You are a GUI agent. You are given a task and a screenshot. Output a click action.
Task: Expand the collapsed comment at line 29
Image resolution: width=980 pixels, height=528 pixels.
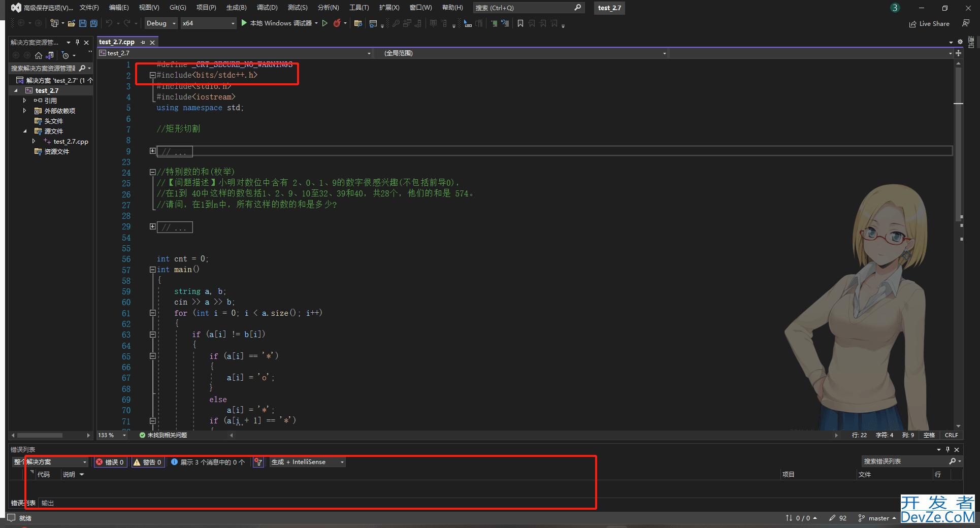(x=152, y=226)
